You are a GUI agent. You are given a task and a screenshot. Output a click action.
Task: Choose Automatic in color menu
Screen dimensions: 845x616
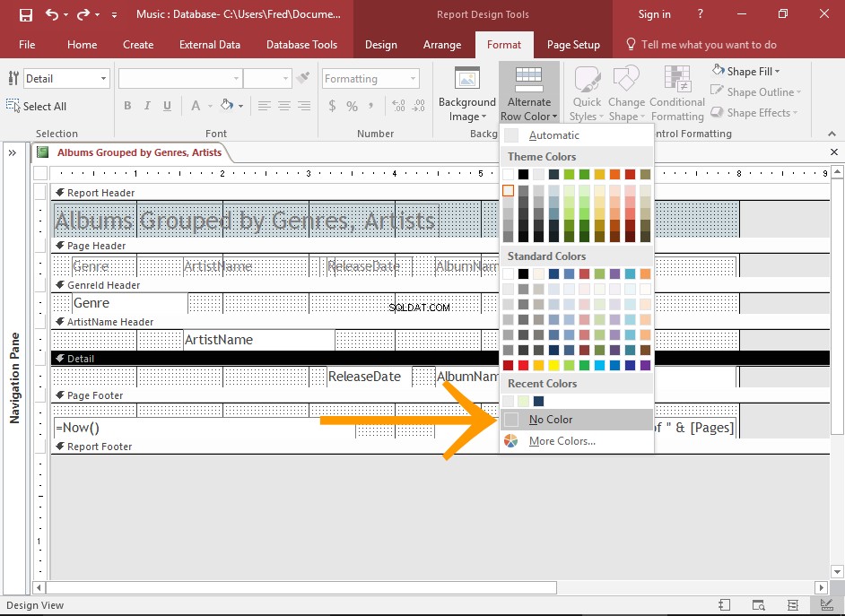coord(576,135)
